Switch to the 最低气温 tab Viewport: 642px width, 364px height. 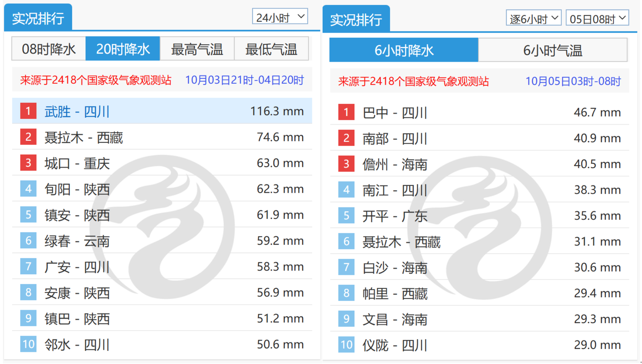click(271, 49)
